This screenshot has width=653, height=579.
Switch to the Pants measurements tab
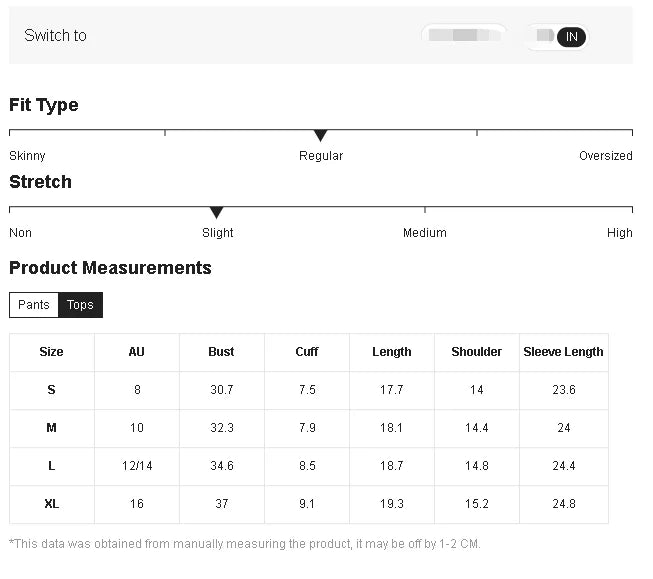(34, 305)
